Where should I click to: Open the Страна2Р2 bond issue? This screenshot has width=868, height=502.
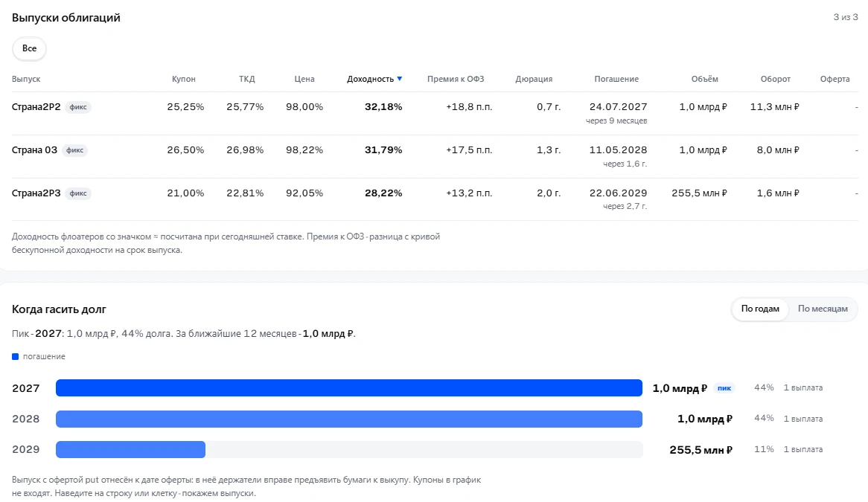[x=36, y=106]
